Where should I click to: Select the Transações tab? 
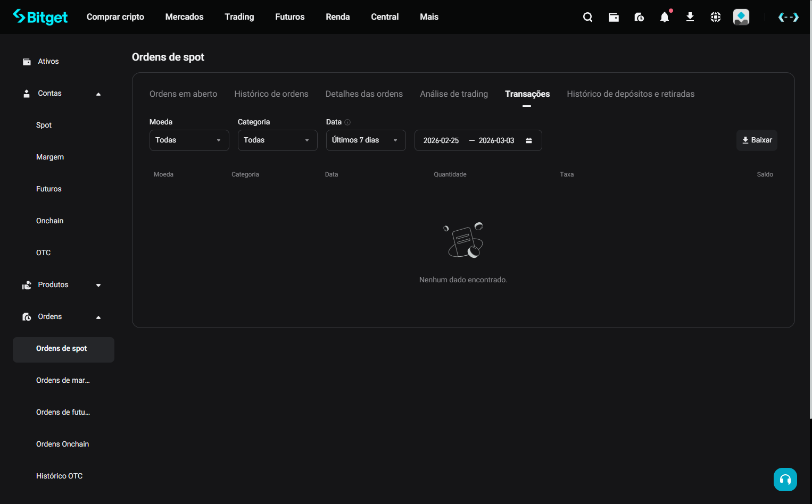[527, 94]
